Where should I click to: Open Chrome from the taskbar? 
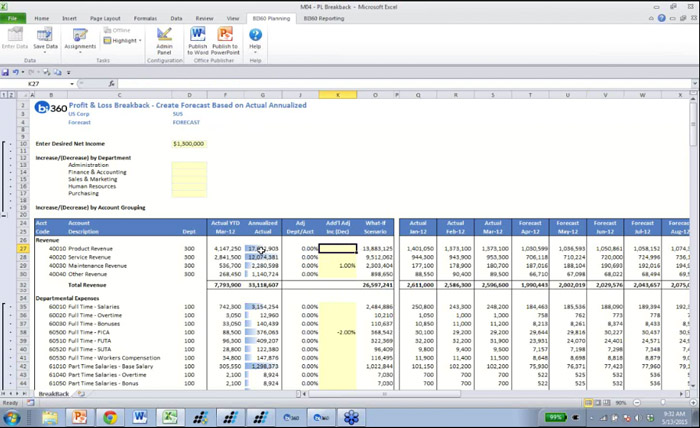click(108, 417)
